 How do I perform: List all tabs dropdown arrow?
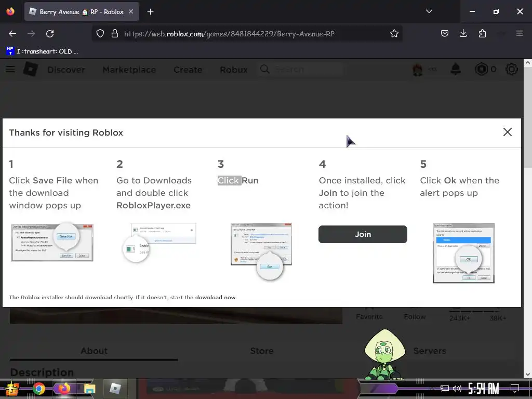click(429, 11)
